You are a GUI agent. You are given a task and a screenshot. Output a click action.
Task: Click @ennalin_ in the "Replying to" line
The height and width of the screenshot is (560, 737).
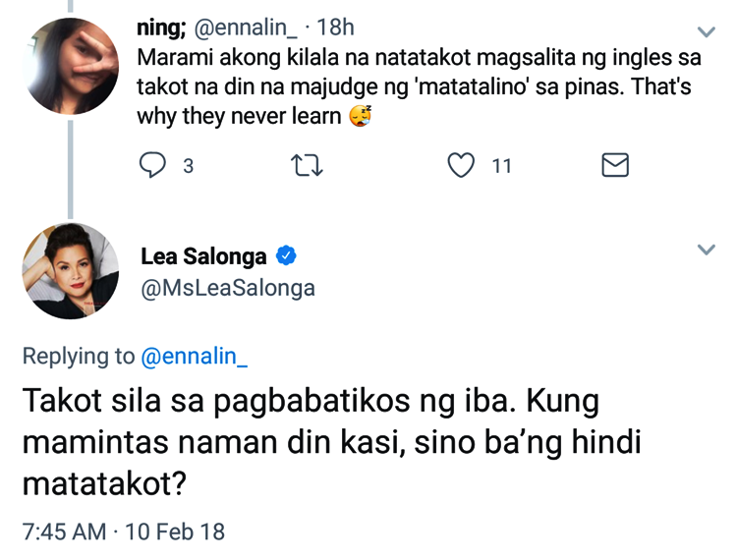[x=195, y=357]
